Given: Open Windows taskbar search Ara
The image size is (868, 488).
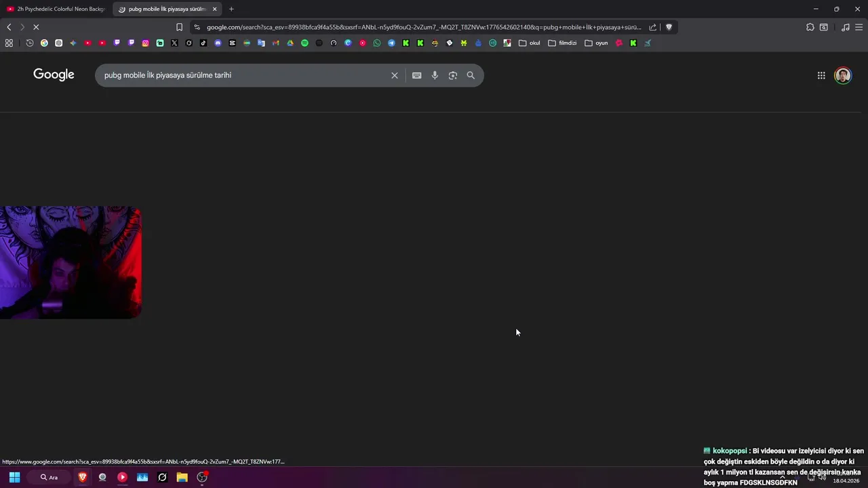Looking at the screenshot, I should point(49,477).
